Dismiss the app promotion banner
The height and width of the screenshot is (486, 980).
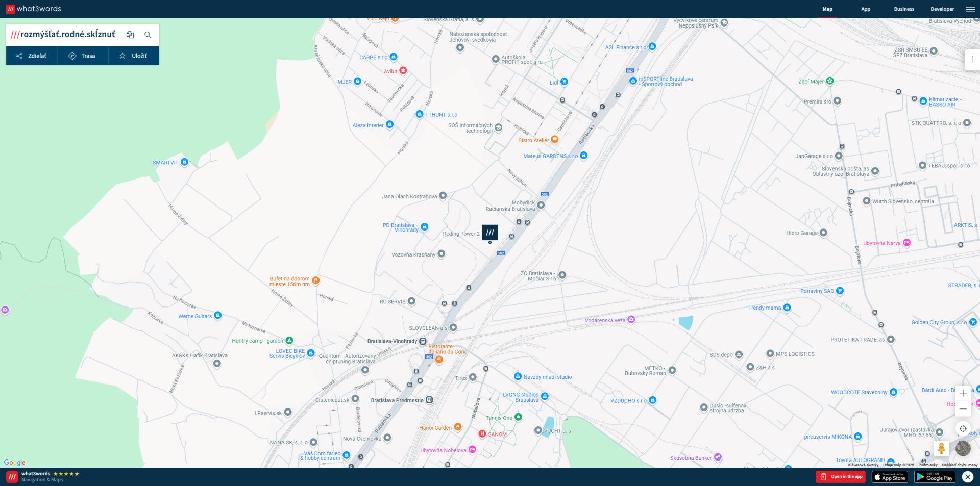(967, 477)
